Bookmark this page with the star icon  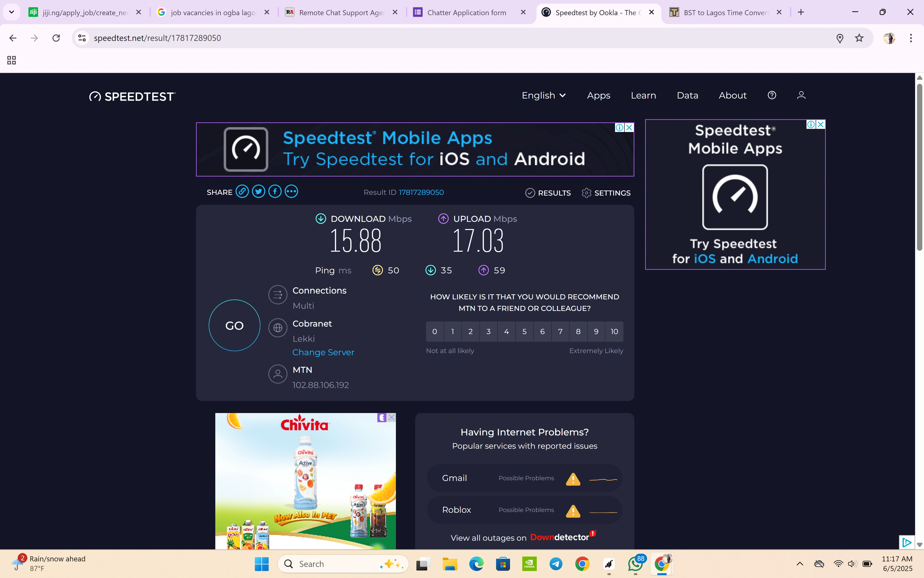(x=859, y=38)
